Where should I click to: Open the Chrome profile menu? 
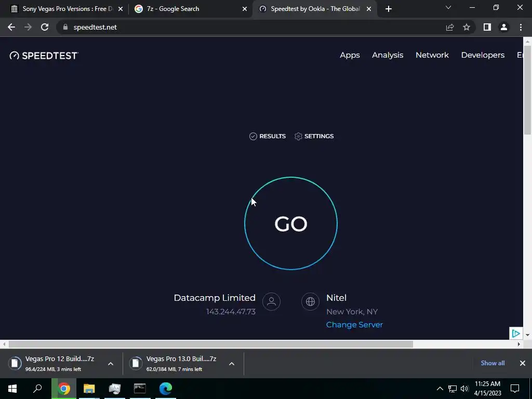tap(504, 27)
